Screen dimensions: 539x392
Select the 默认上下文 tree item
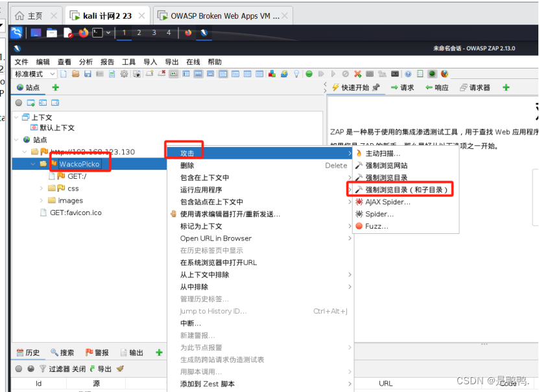pyautogui.click(x=57, y=128)
